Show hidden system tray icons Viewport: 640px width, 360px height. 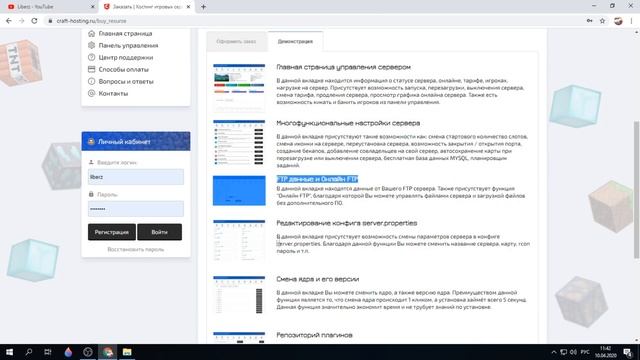click(553, 352)
